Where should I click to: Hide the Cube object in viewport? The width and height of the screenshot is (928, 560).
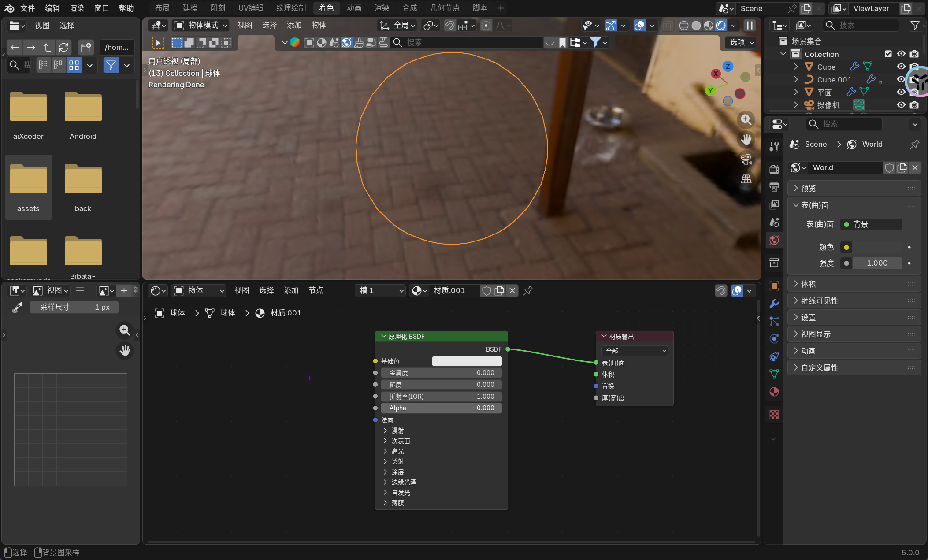[x=901, y=67]
